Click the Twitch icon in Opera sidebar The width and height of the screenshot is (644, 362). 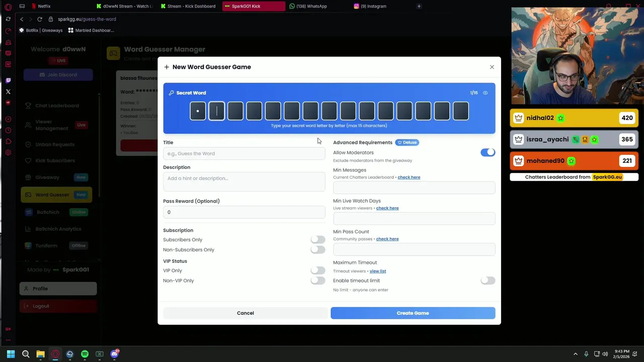(x=8, y=80)
